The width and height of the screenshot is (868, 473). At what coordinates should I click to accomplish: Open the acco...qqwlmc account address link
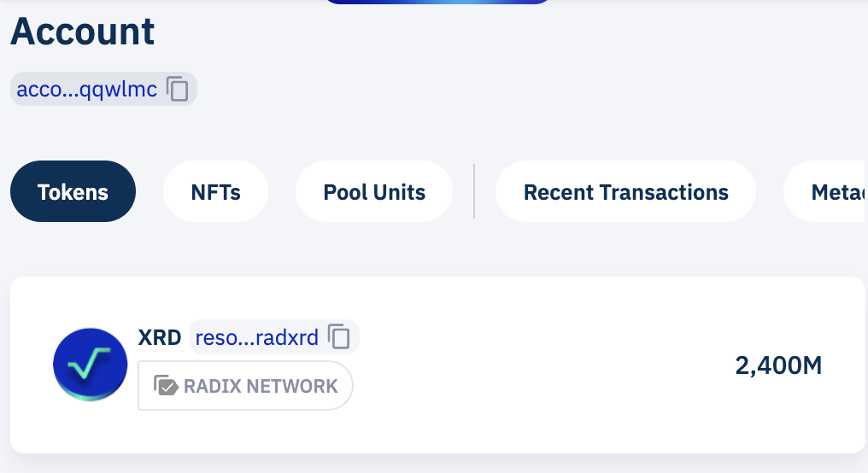pyautogui.click(x=87, y=89)
